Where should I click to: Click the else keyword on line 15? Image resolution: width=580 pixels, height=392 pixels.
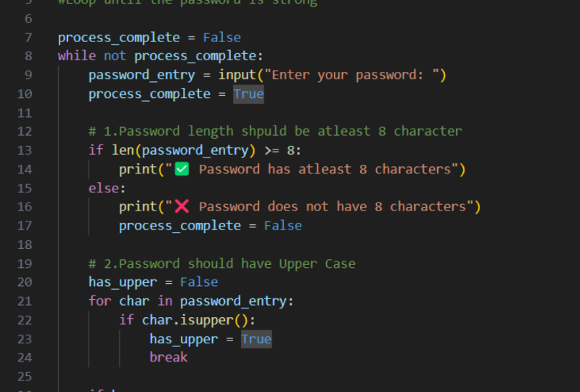104,188
